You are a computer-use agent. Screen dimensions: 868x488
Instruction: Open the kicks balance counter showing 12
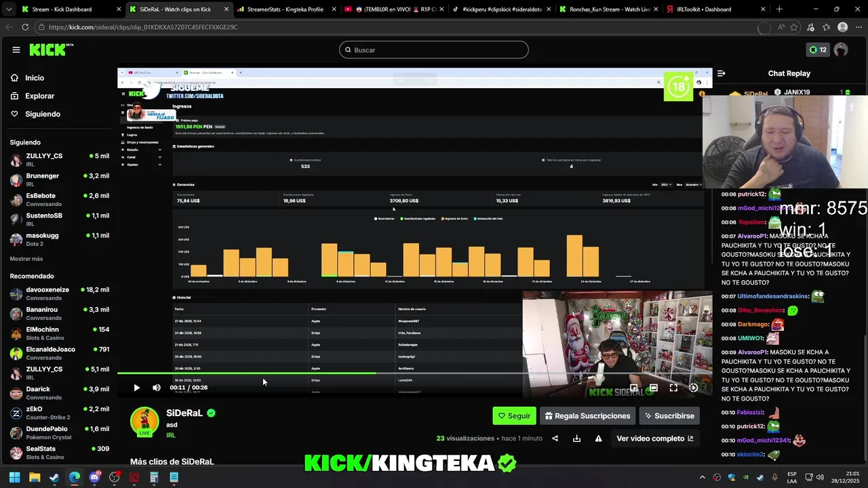tap(818, 49)
